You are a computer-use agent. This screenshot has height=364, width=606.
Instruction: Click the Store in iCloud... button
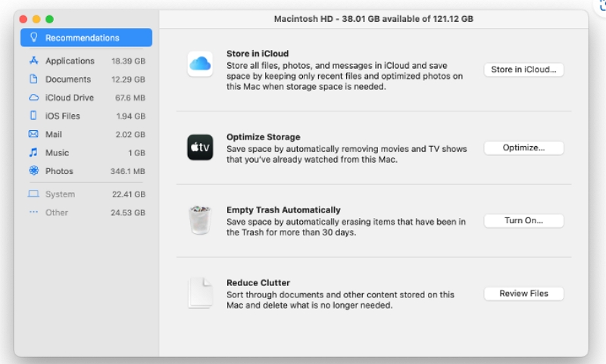pyautogui.click(x=523, y=70)
